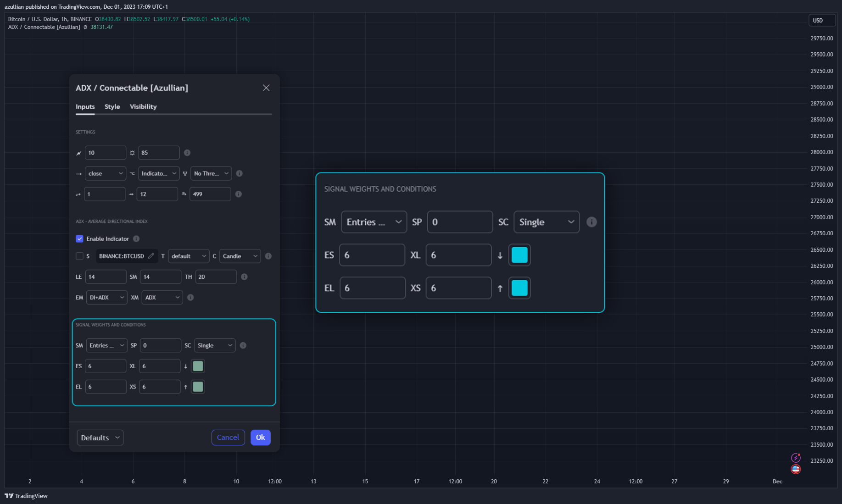Viewport: 842px width, 504px height.
Task: Open the T default dropdown
Action: [x=189, y=256]
